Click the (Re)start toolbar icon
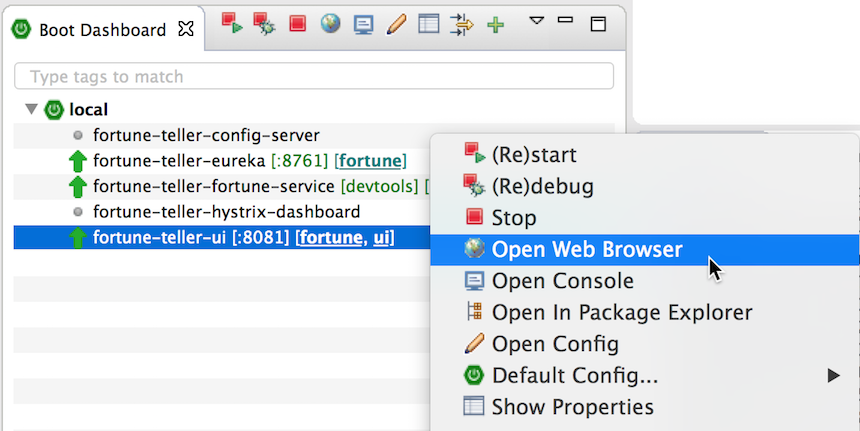This screenshot has height=431, width=860. 232,24
